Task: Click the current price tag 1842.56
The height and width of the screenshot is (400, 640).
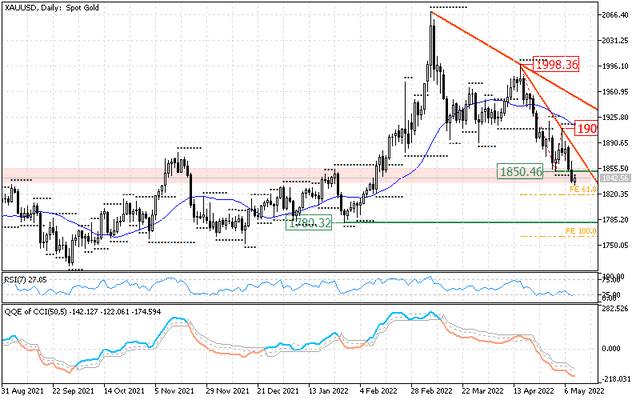Action: 616,178
